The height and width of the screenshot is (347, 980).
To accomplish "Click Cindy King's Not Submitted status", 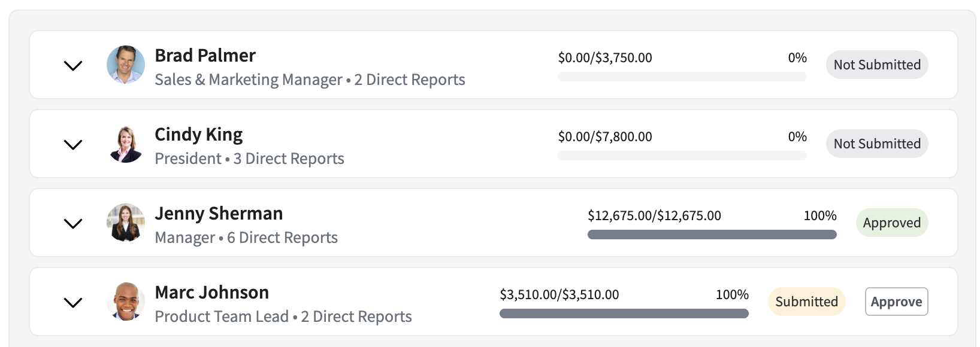I will point(877,144).
